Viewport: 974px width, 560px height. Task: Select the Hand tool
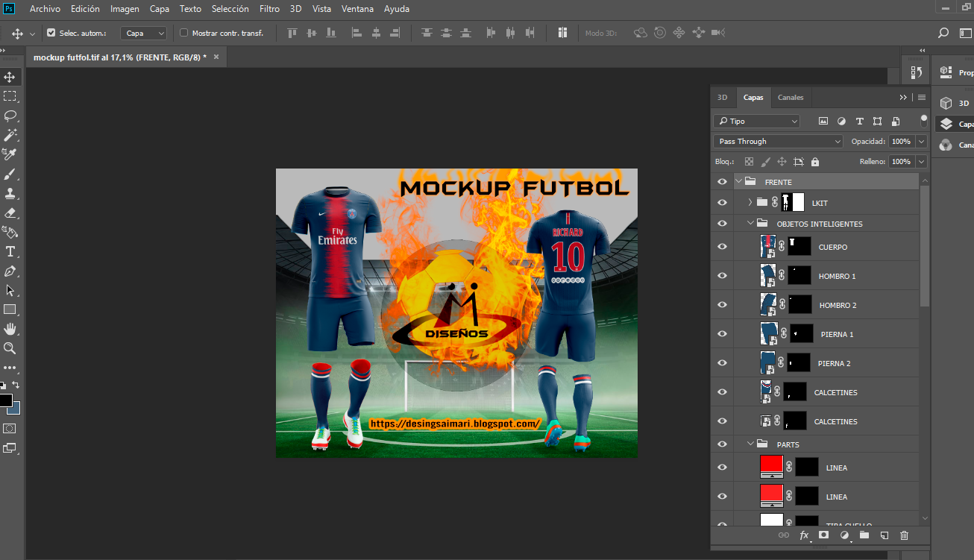coord(10,329)
